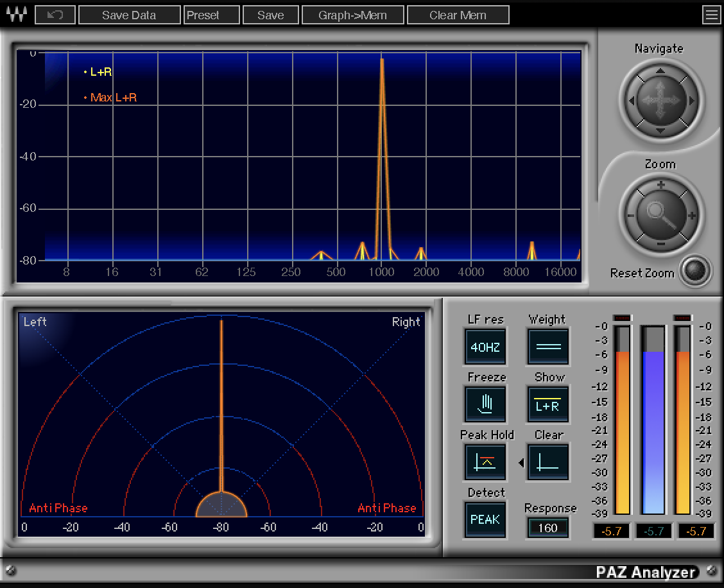Click center blue level meter

click(x=654, y=419)
